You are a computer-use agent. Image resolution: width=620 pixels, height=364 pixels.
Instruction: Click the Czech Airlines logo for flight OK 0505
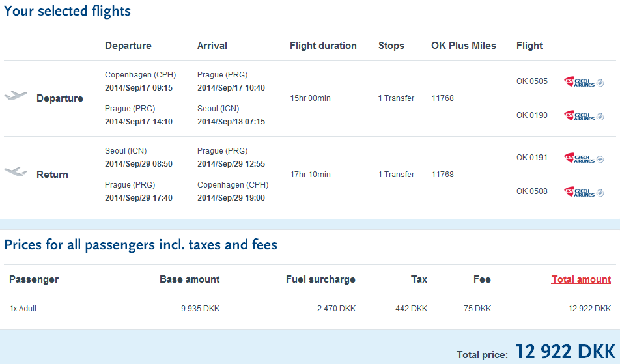coord(578,82)
